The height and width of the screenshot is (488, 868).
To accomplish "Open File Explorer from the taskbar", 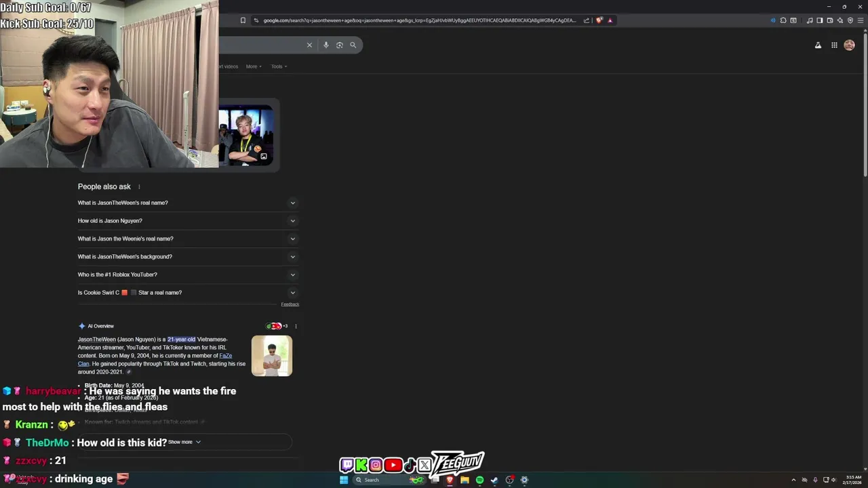I will tap(465, 480).
